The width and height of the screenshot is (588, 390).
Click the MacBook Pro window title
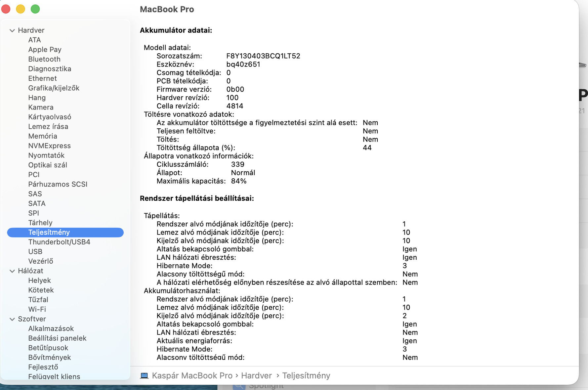167,9
